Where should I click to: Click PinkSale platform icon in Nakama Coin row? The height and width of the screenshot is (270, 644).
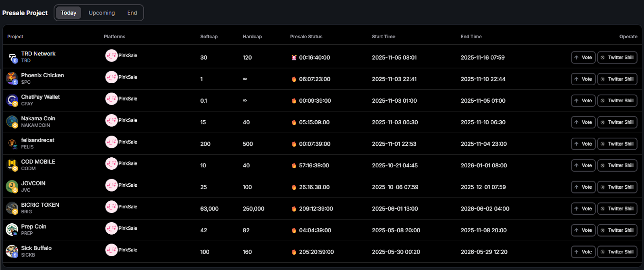tap(111, 120)
